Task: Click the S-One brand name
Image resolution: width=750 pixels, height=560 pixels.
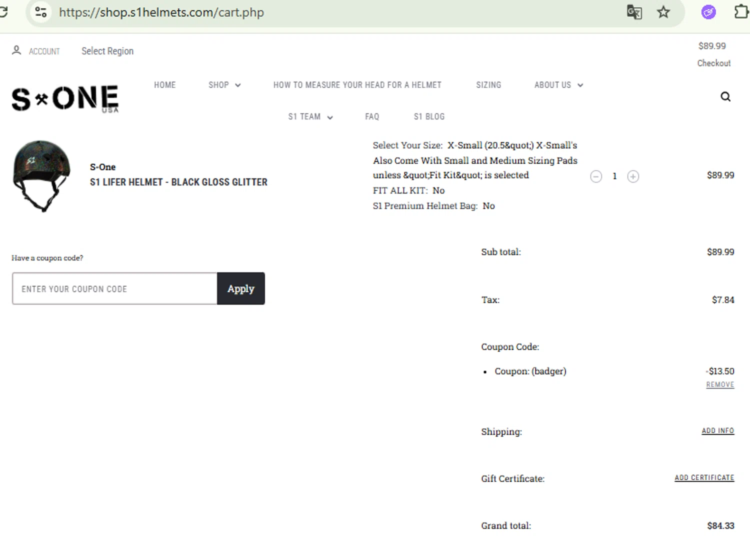Action: tap(102, 167)
